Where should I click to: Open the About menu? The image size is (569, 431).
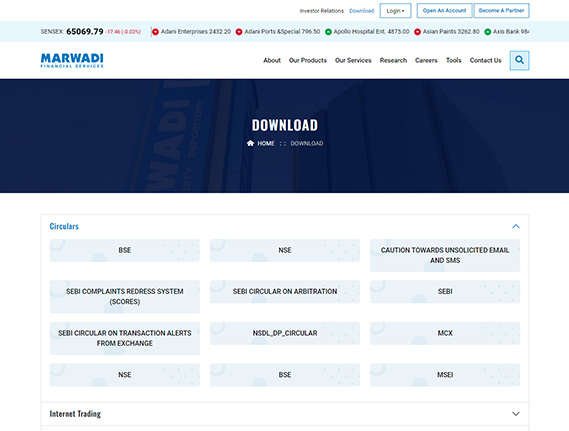point(272,60)
